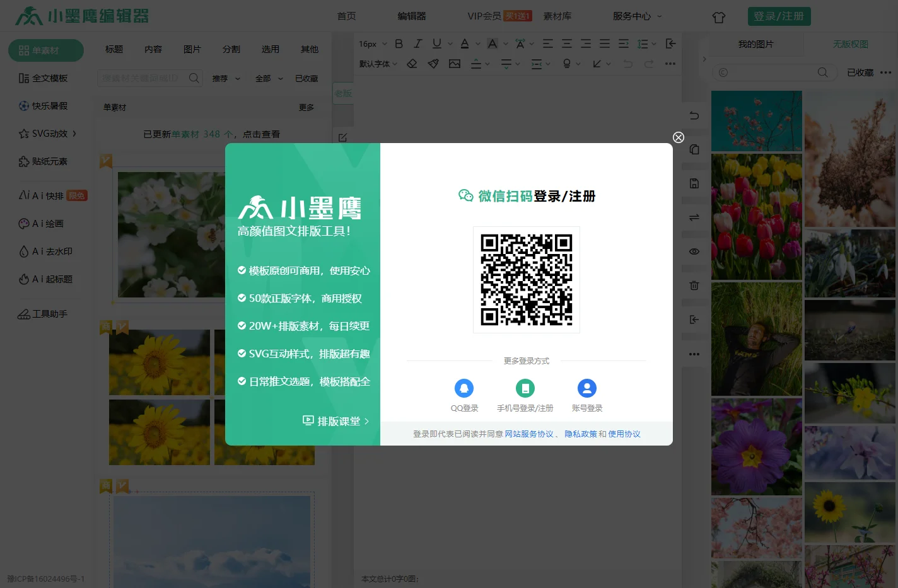
Task: Switch to 标题 material tab
Action: coord(114,49)
